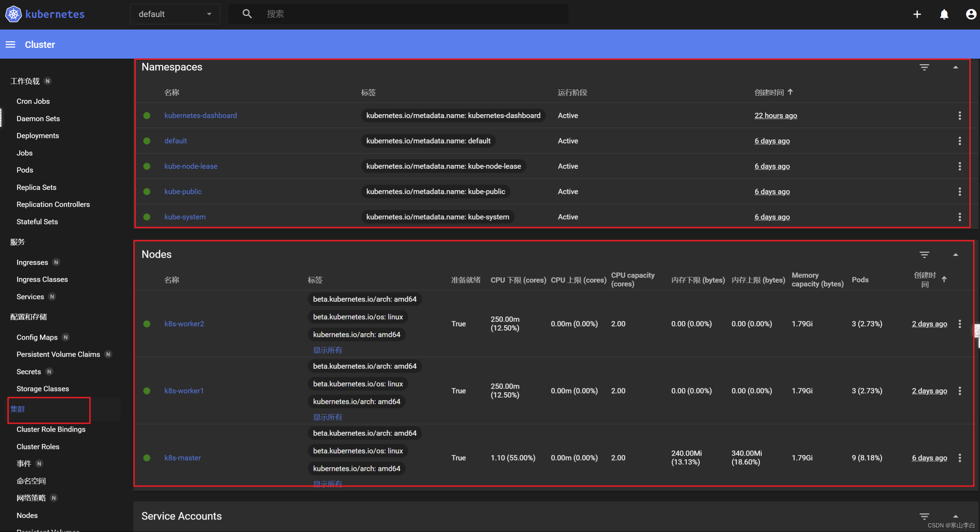Select the default namespace dropdown

(173, 15)
